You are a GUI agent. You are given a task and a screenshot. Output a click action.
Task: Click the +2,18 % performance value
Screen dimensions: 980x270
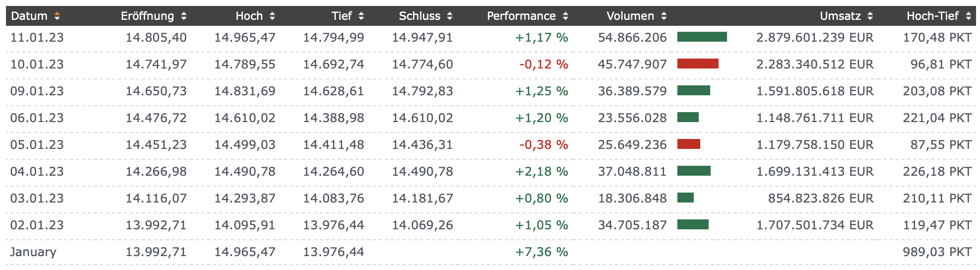coord(541,172)
